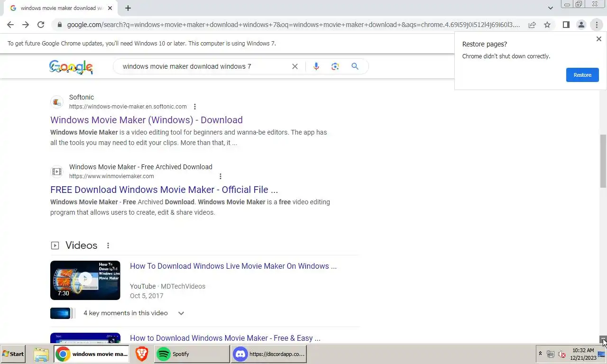Click the vertical scrollbar thumb

tap(603, 161)
